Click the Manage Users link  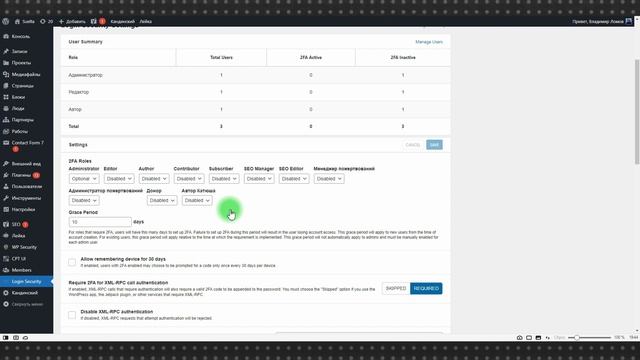pyautogui.click(x=429, y=42)
